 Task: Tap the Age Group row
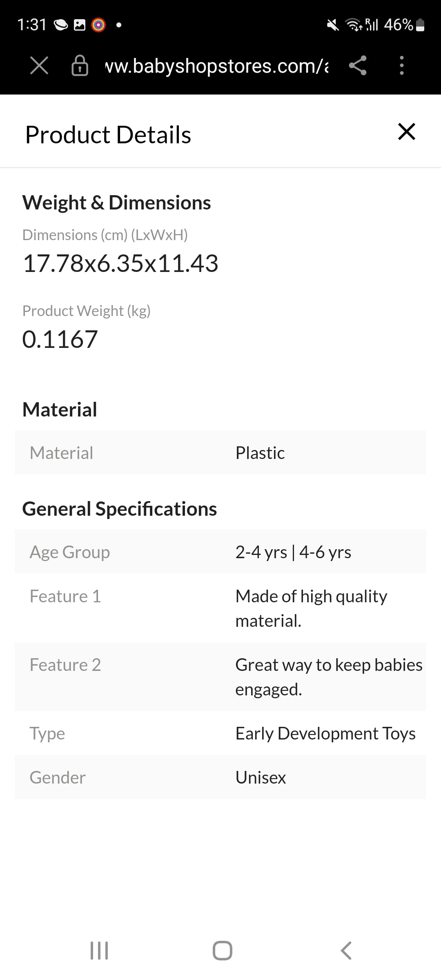tap(220, 552)
